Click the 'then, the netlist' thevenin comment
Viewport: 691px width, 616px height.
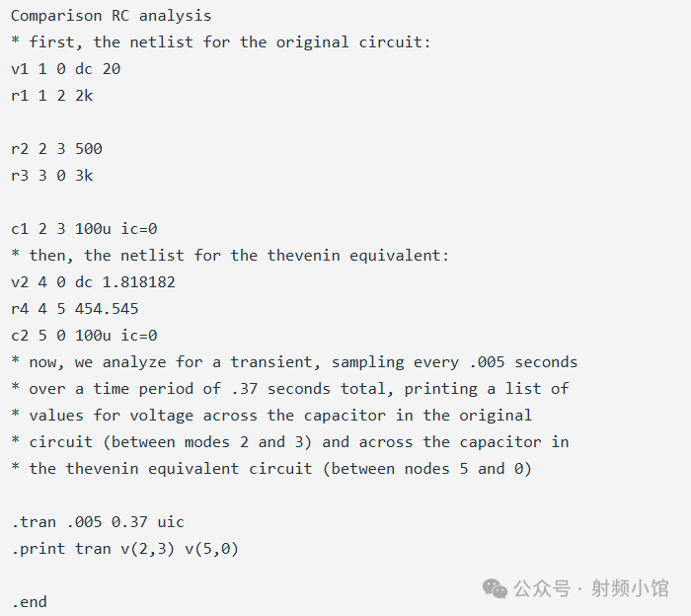(229, 256)
